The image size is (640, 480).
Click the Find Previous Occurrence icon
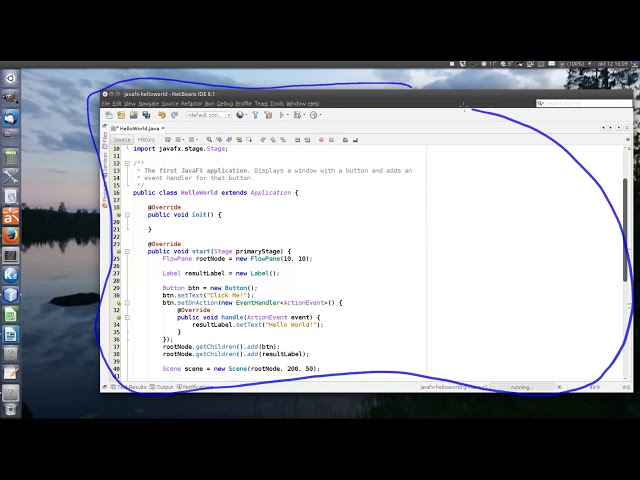click(219, 140)
